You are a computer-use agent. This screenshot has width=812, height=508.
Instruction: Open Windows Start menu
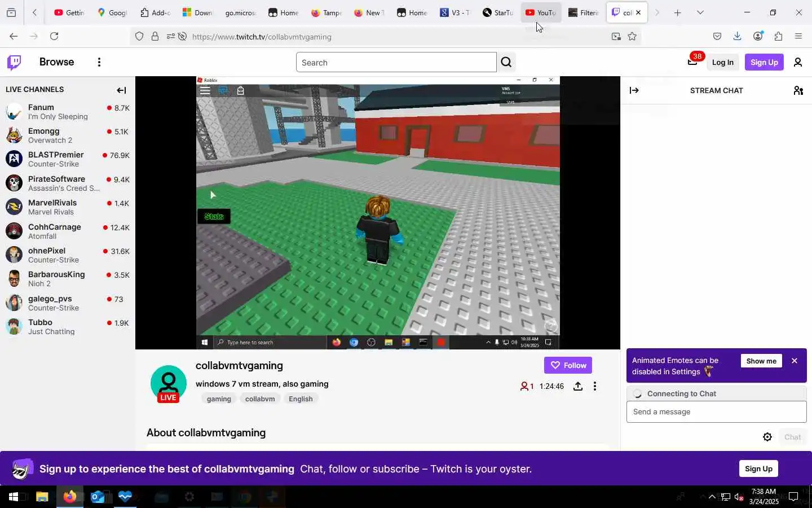pyautogui.click(x=14, y=497)
